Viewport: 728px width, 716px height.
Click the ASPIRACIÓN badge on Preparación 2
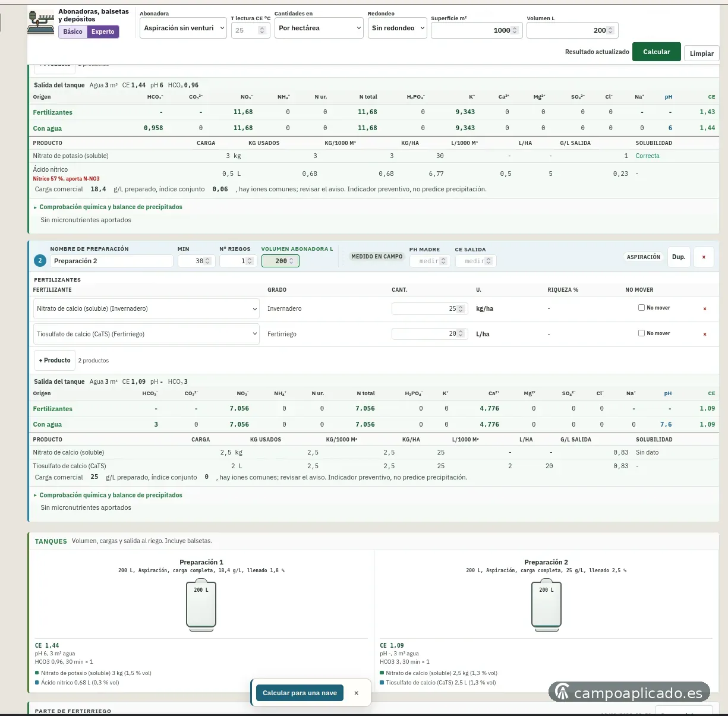click(x=644, y=257)
